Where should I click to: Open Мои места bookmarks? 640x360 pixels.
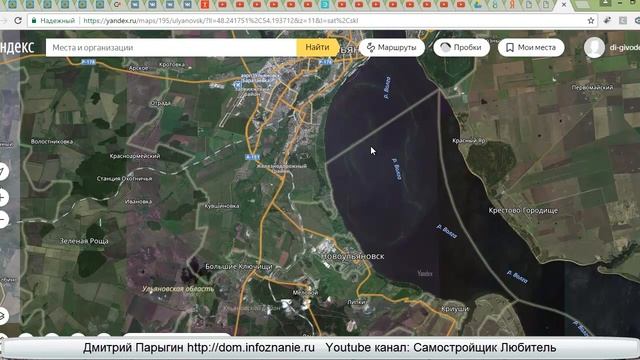click(x=531, y=47)
